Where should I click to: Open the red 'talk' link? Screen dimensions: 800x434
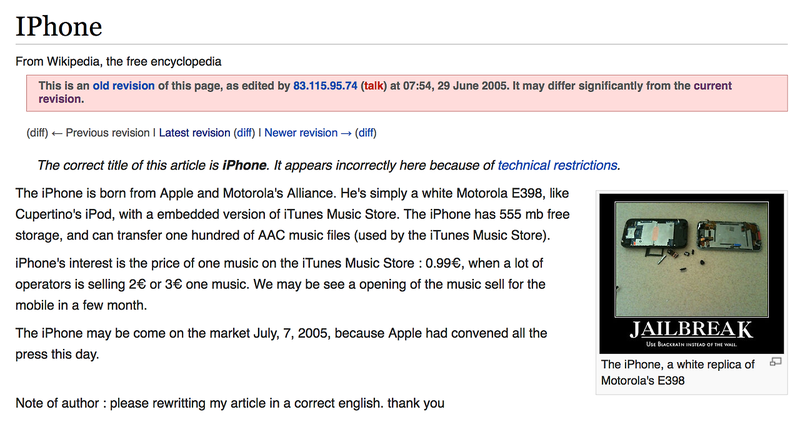point(373,86)
